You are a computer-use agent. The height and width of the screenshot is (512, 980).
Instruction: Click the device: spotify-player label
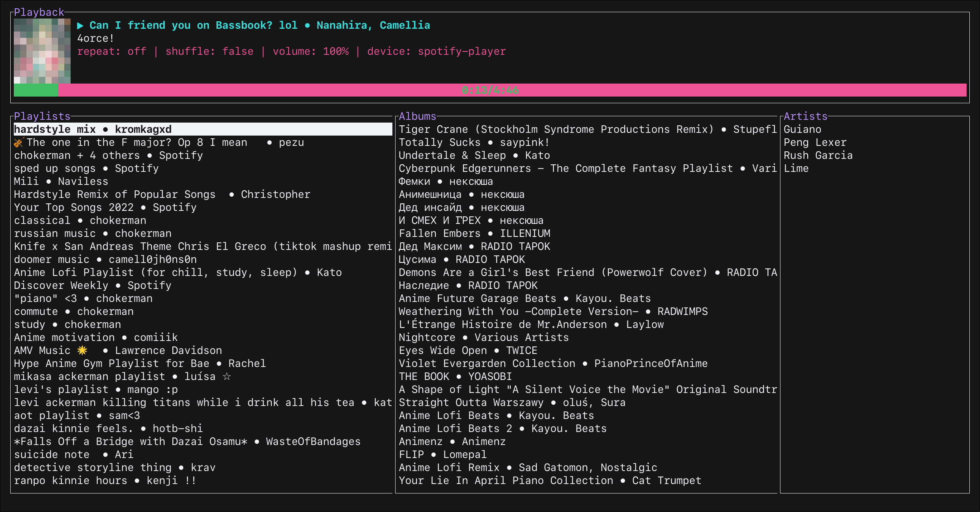(436, 52)
